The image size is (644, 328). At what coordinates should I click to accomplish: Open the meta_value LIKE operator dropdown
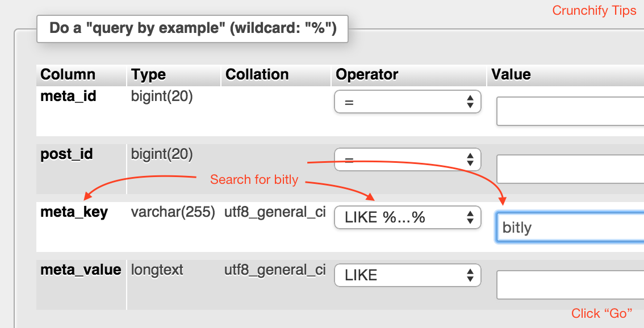click(407, 275)
